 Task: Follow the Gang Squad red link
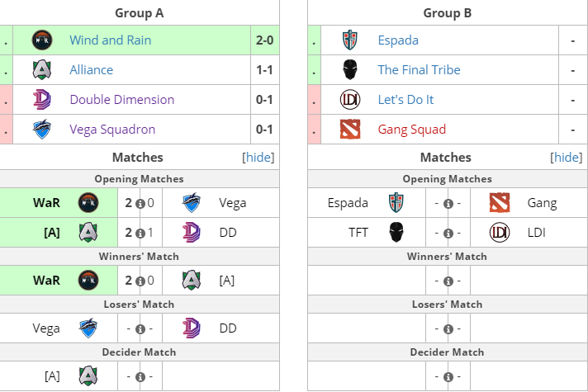412,130
